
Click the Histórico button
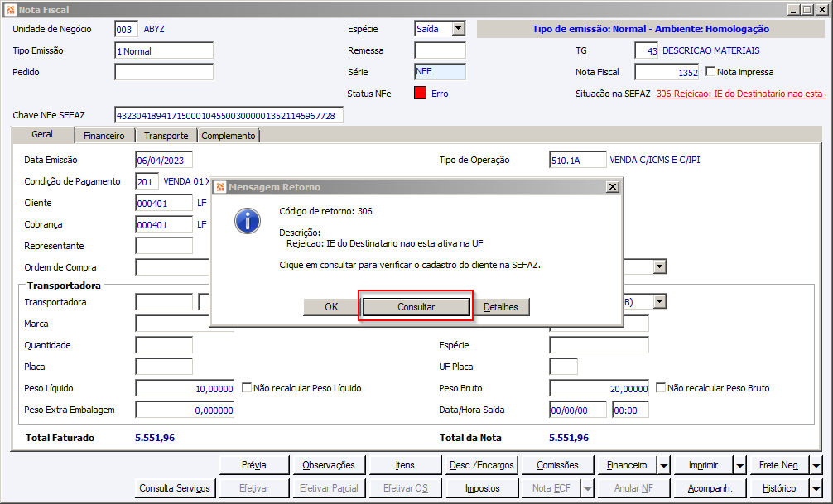[779, 488]
